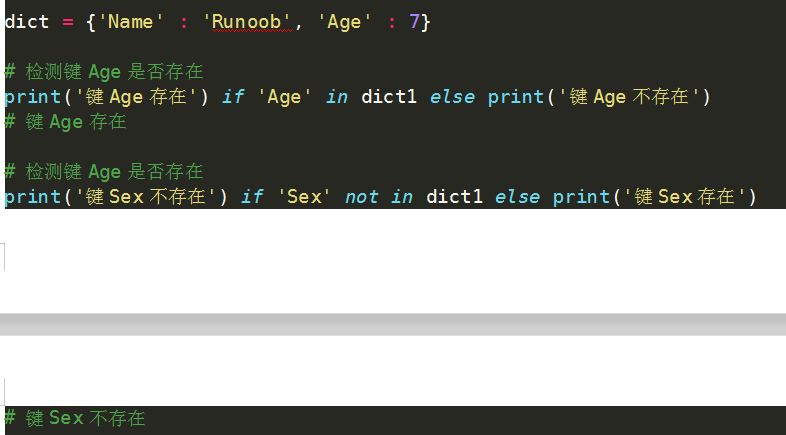Click 'dict1' in the Sex check line
The height and width of the screenshot is (435, 786).
455,196
